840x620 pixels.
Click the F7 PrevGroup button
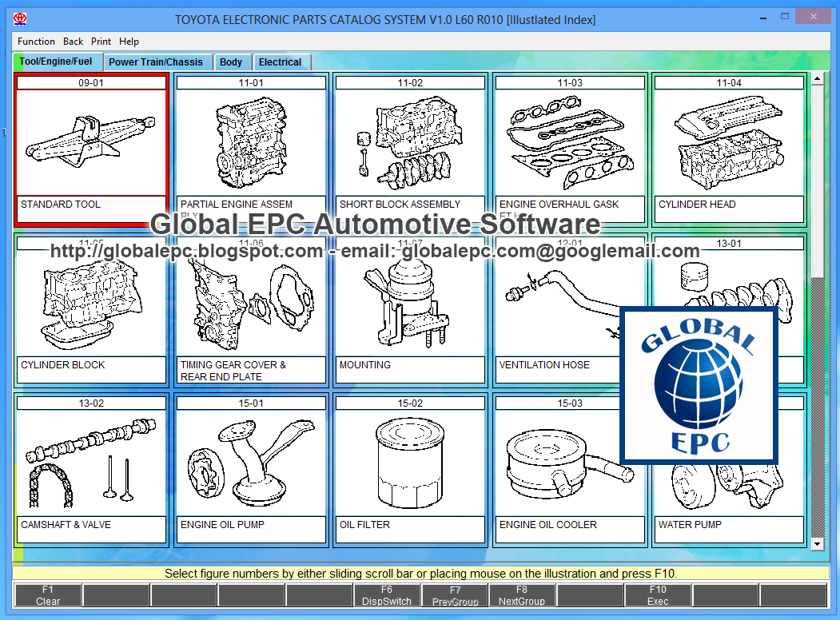click(x=455, y=595)
